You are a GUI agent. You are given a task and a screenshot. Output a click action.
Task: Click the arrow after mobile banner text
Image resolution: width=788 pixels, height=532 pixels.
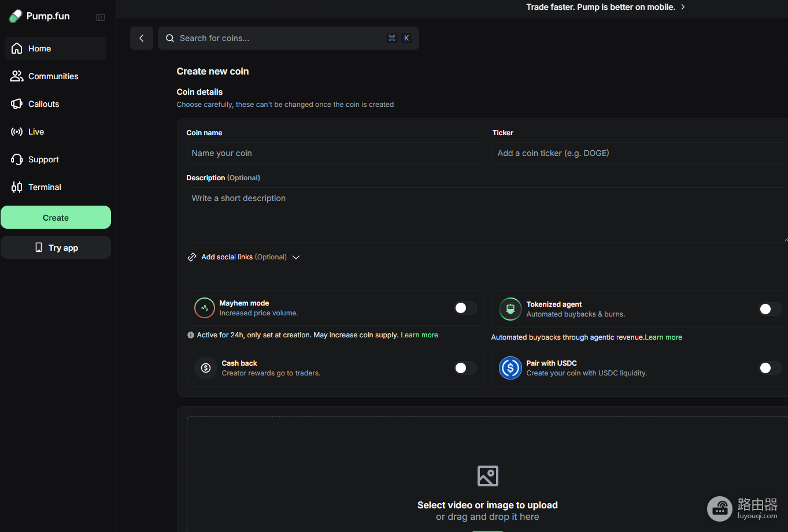tap(683, 7)
